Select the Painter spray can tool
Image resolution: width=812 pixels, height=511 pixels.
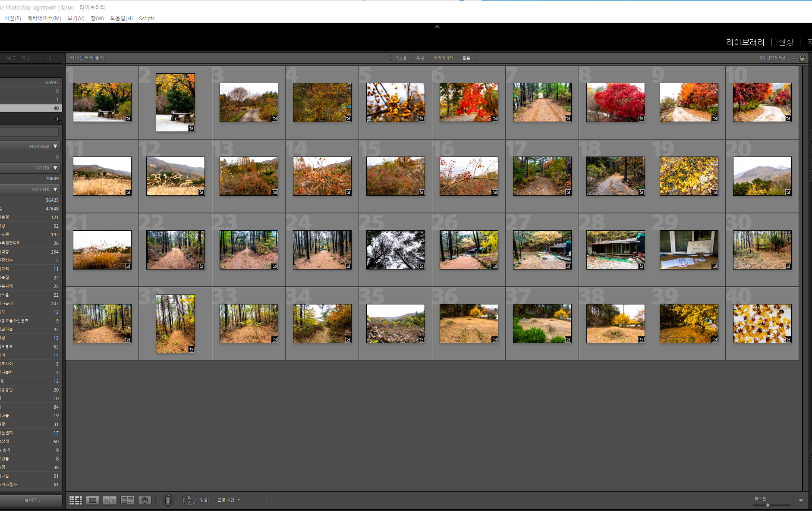pyautogui.click(x=168, y=500)
